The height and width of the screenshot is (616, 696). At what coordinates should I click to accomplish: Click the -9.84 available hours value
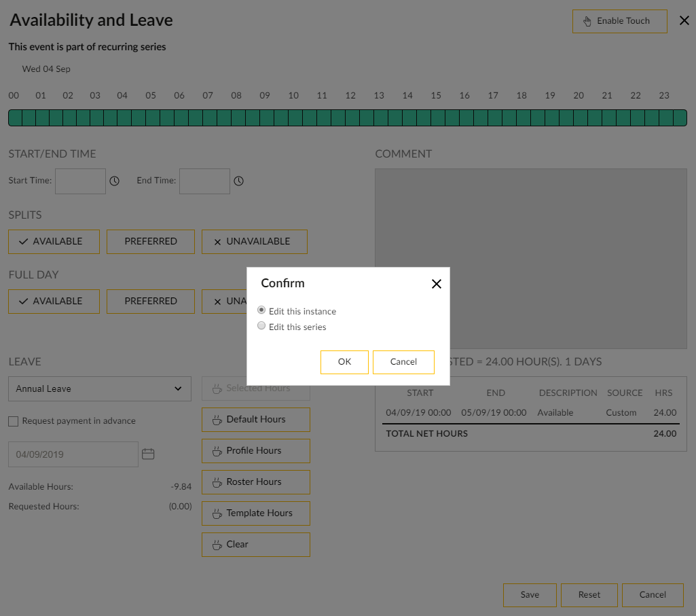coord(181,487)
